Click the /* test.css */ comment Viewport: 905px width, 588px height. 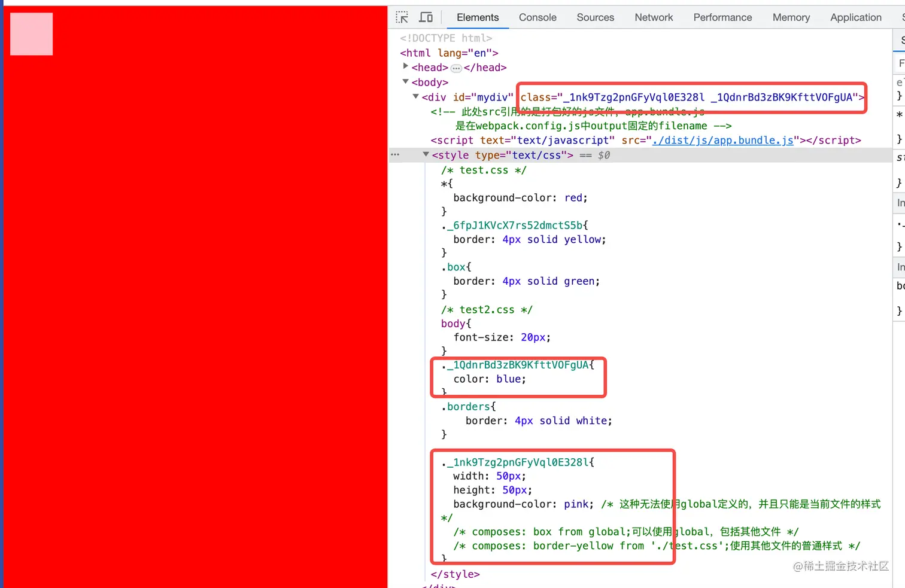[484, 170]
